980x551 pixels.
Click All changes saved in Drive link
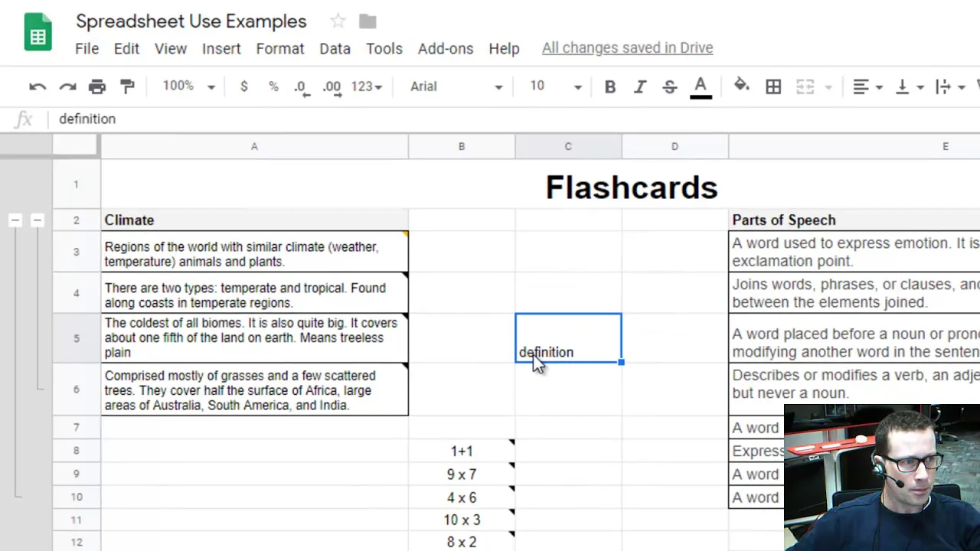(x=627, y=47)
